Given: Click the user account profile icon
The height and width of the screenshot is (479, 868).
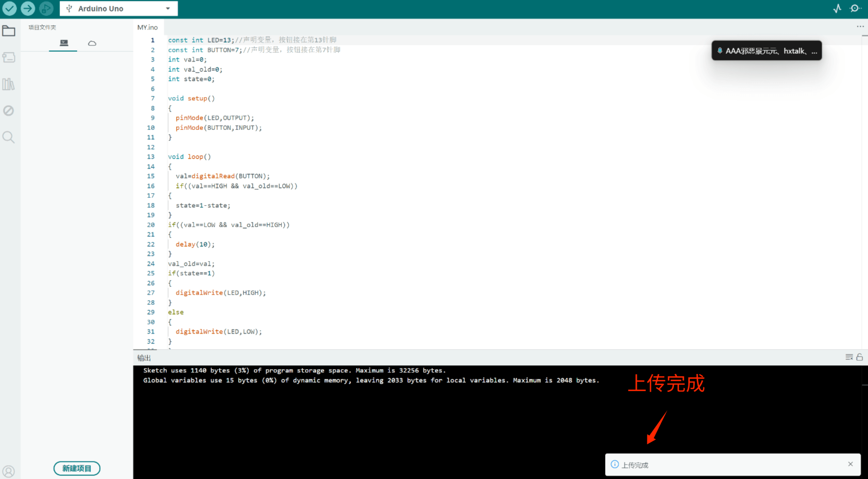Looking at the screenshot, I should [x=9, y=471].
